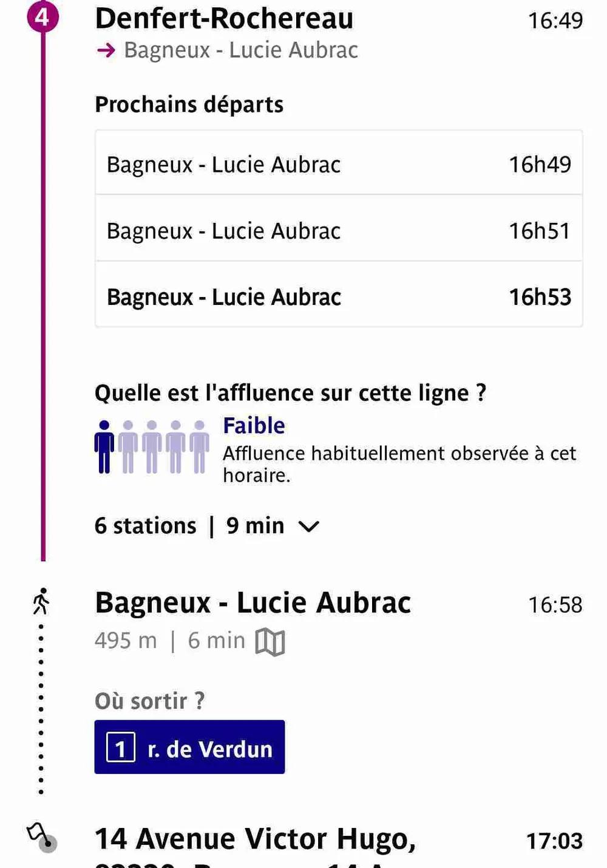Open the Bagneux - Lucie Aubrac stop heading

[253, 603]
